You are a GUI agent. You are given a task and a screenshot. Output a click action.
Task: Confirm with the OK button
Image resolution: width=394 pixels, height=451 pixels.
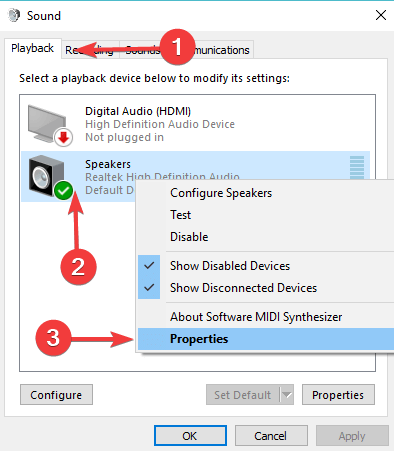tap(190, 436)
